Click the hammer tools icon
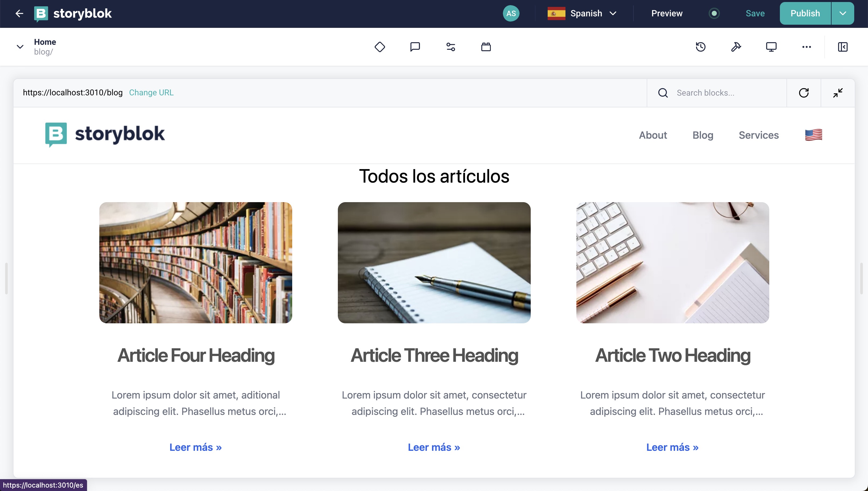Image resolution: width=868 pixels, height=491 pixels. [x=736, y=47]
